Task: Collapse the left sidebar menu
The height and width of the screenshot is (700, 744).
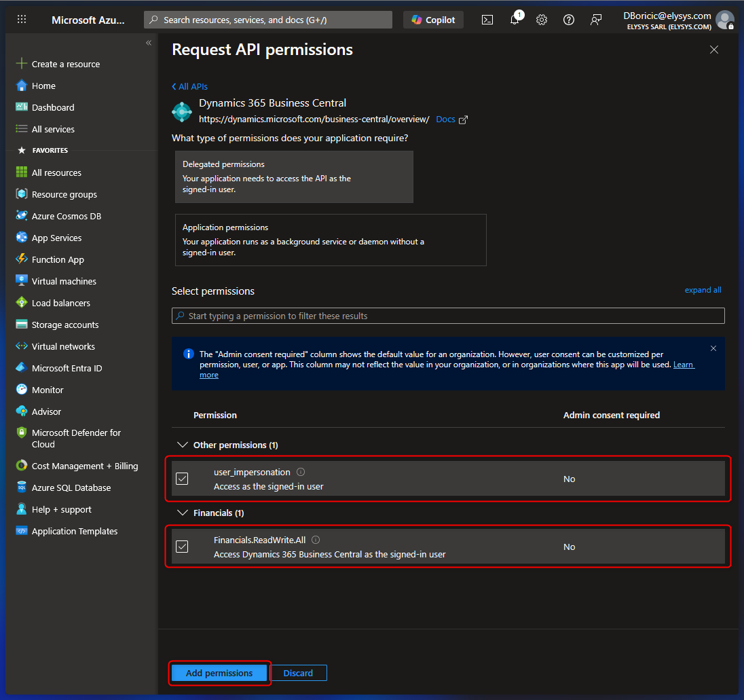Action: click(149, 43)
